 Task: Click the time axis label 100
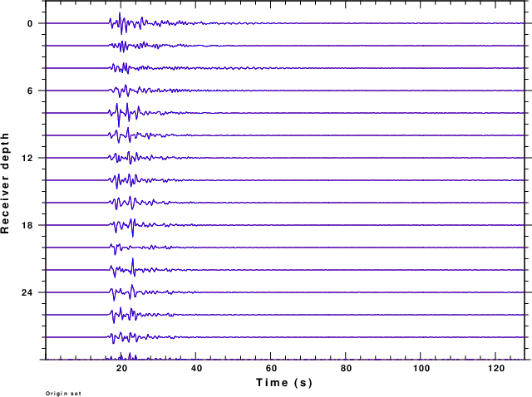(421, 368)
